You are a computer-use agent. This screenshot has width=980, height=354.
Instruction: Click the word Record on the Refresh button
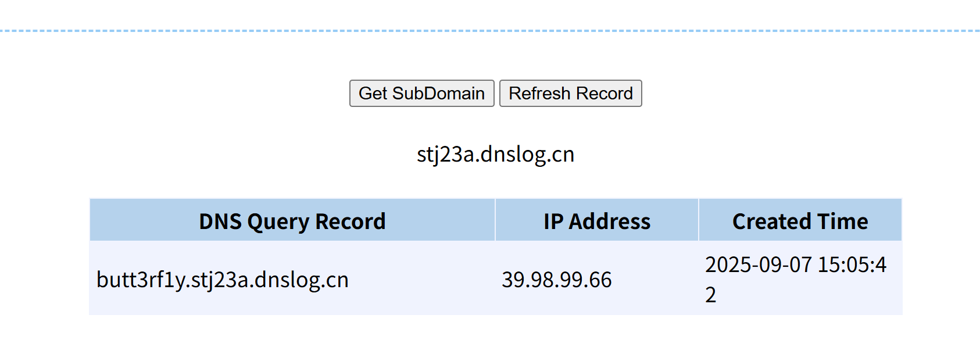[x=605, y=94]
